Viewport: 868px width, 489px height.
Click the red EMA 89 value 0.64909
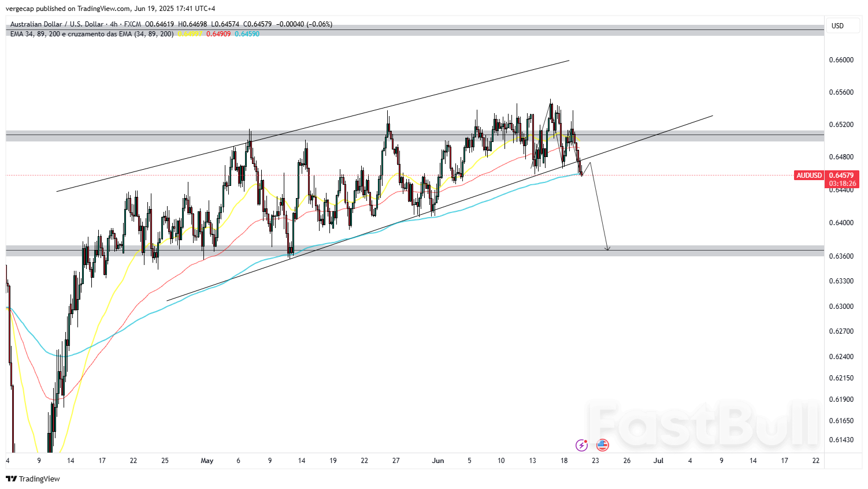coord(218,34)
